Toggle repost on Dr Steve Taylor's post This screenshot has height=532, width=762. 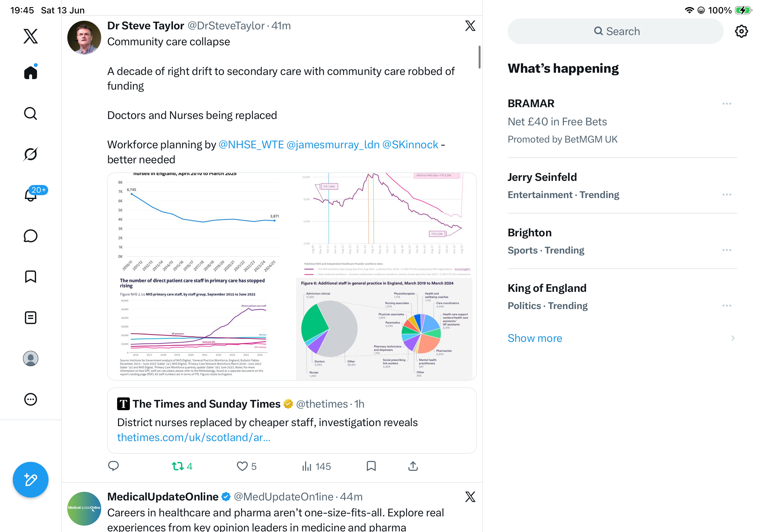(182, 466)
